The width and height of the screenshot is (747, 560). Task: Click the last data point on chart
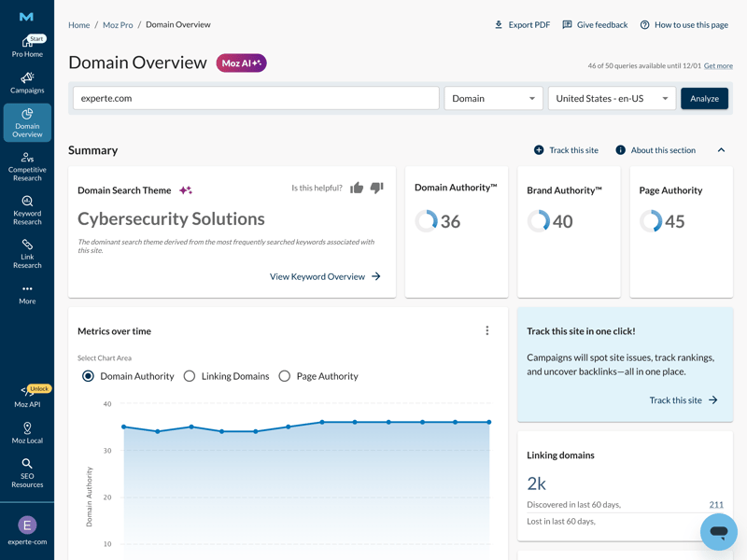pyautogui.click(x=489, y=422)
